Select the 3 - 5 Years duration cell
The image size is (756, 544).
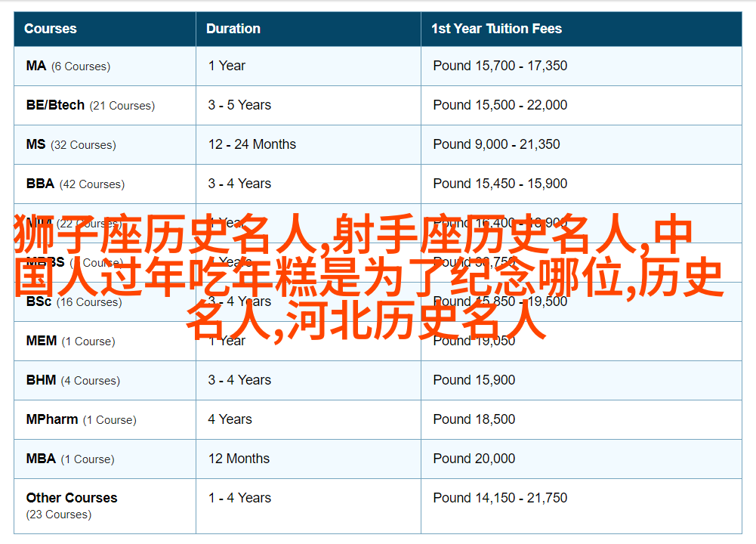click(239, 105)
